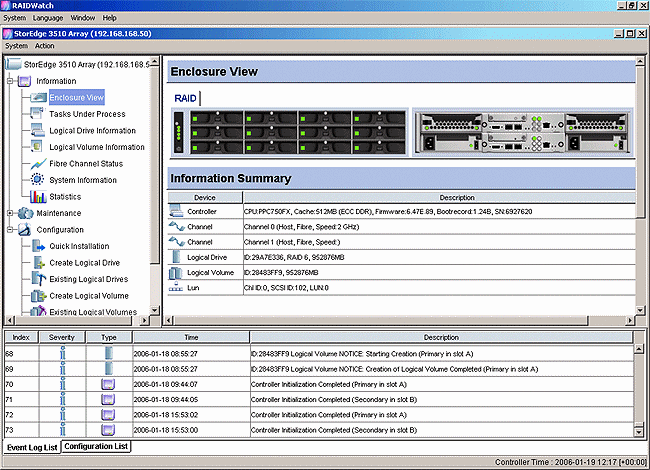The height and width of the screenshot is (470, 650).
Task: Click the tree panel right scroll arrow
Action: click(x=144, y=320)
